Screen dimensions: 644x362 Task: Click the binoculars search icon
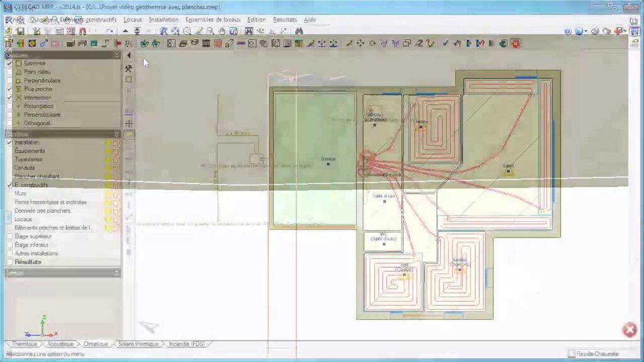tap(299, 31)
